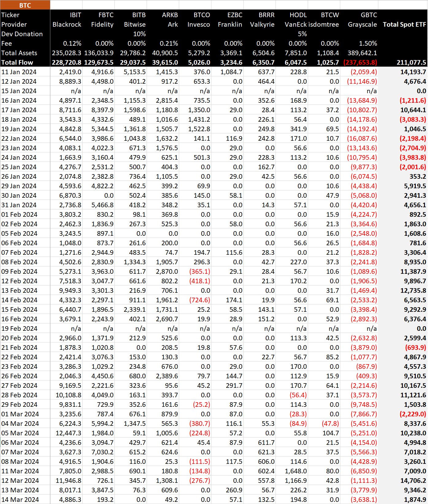
Task: Click the Total Assets row label
Action: click(x=19, y=53)
